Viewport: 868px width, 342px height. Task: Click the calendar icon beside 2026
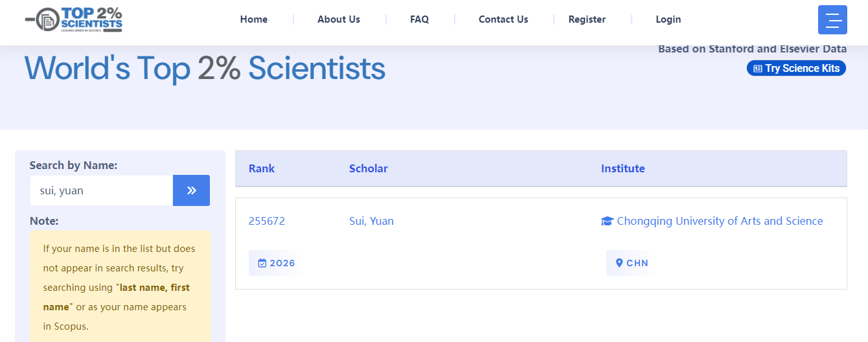(262, 263)
